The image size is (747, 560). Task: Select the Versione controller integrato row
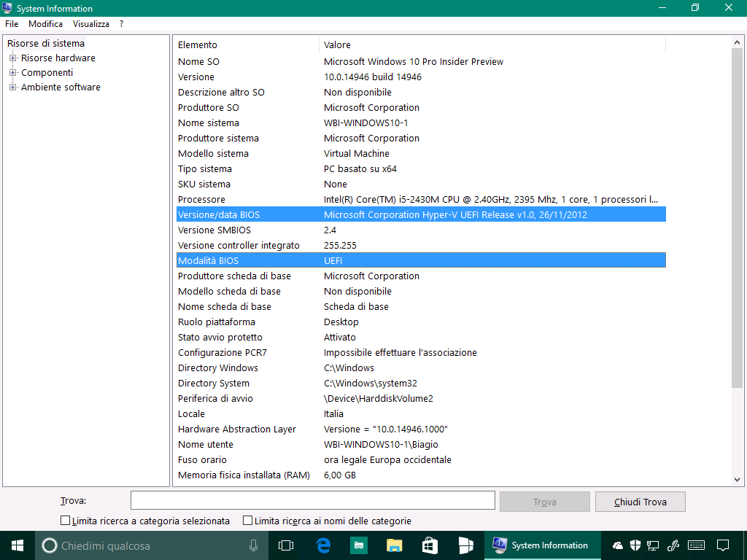[x=421, y=245]
